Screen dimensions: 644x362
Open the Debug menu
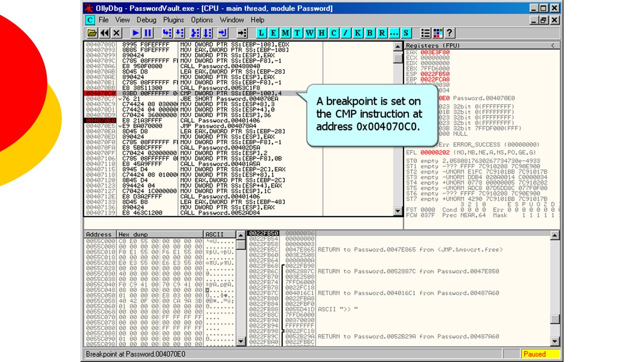[x=146, y=20]
